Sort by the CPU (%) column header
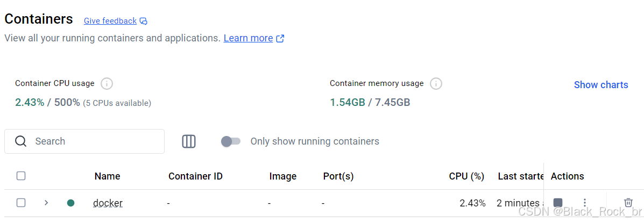This screenshot has height=222, width=644. coord(466,176)
